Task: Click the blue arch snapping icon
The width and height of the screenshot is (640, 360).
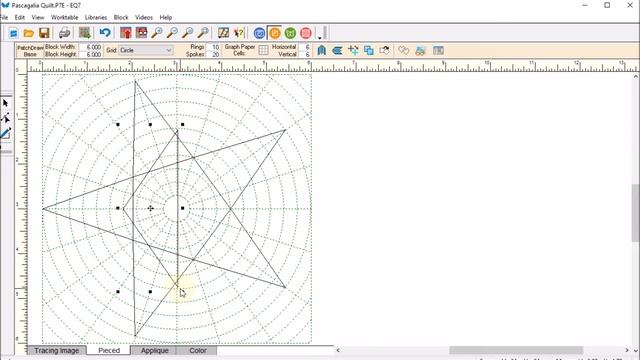Action: 322,50
